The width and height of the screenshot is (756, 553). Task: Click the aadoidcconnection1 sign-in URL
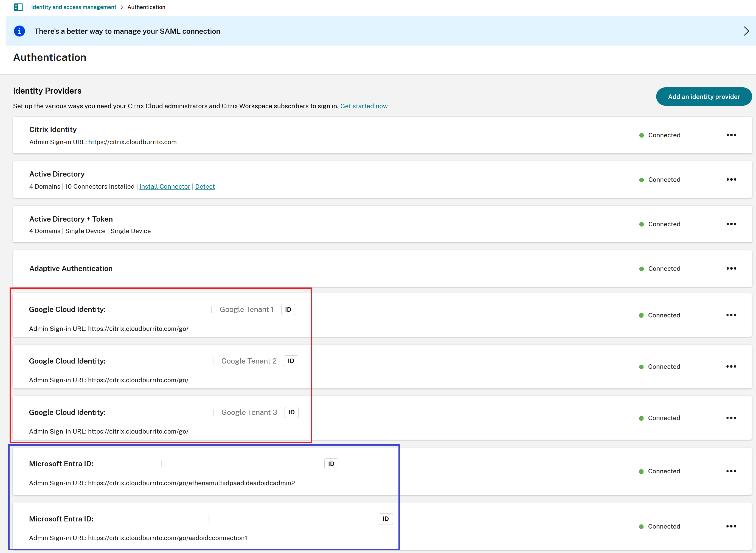138,538
